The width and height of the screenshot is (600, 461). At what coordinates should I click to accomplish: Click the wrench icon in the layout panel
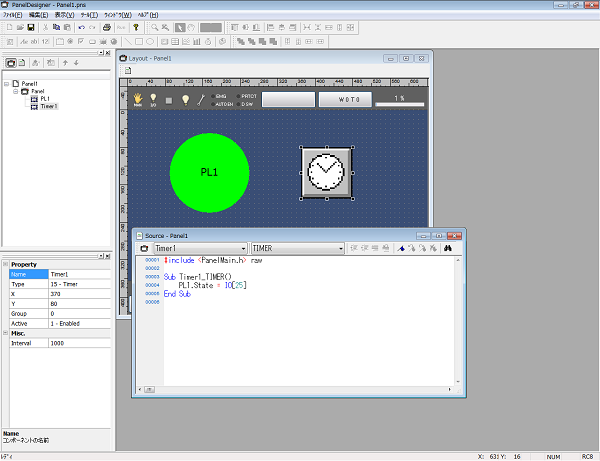(x=199, y=99)
